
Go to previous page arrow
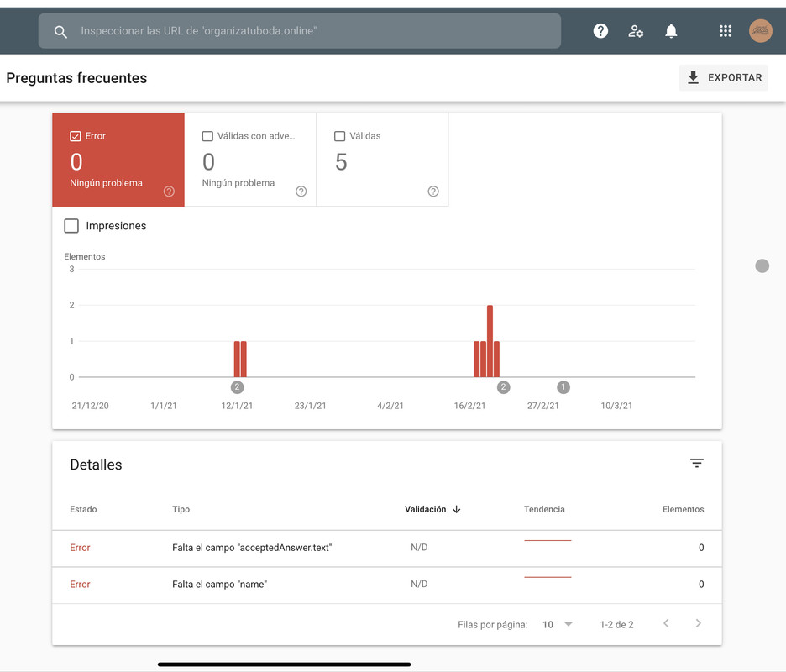pyautogui.click(x=666, y=623)
